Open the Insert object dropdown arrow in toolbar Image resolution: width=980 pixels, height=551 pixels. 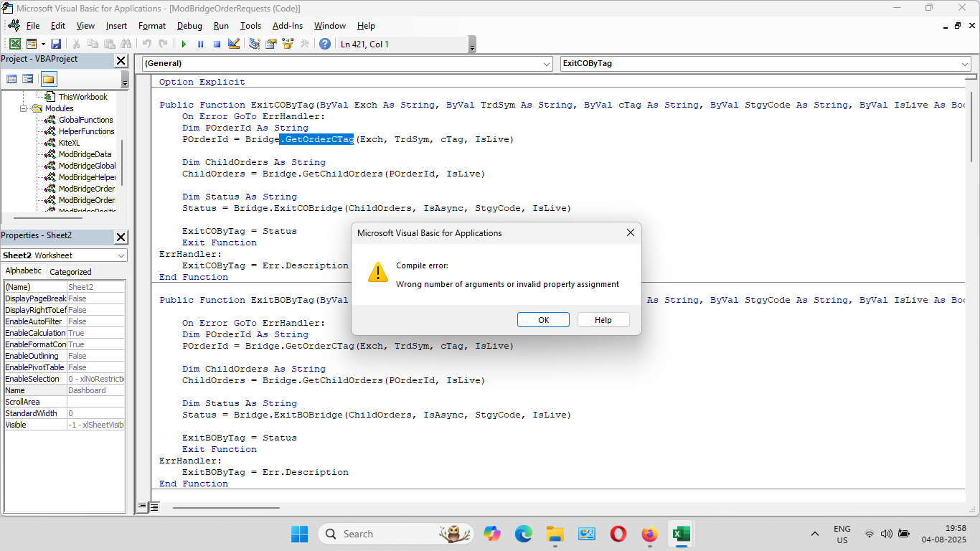pos(42,44)
